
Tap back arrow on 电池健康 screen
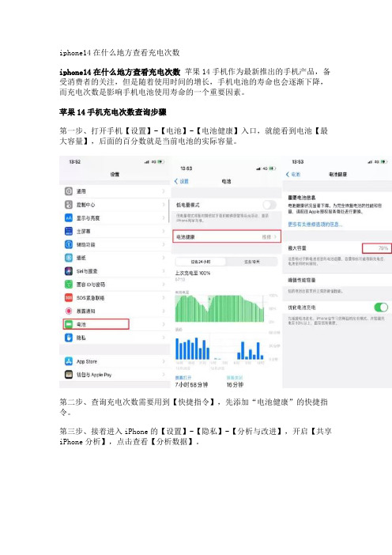tap(293, 175)
